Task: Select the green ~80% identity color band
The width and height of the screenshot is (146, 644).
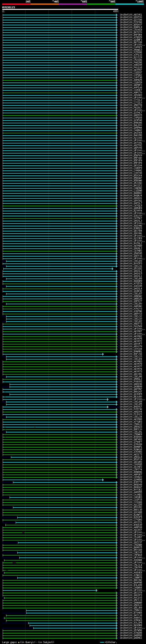Action: (x=101, y=4)
